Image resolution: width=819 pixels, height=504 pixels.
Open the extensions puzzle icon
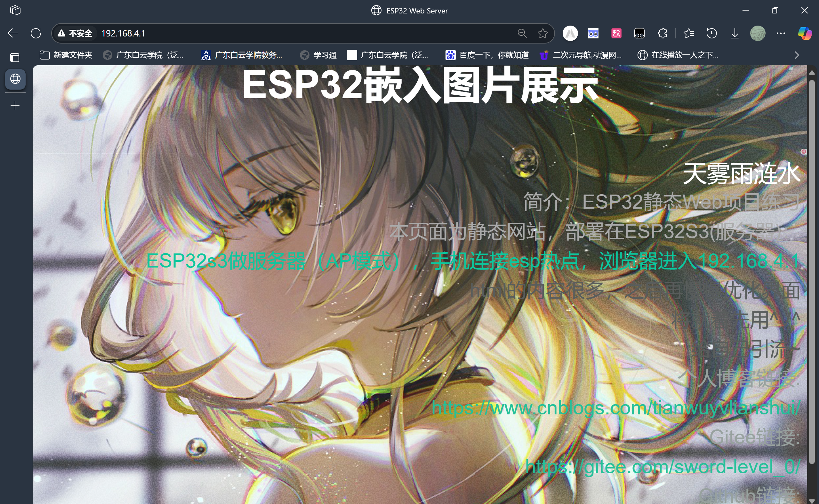(662, 33)
